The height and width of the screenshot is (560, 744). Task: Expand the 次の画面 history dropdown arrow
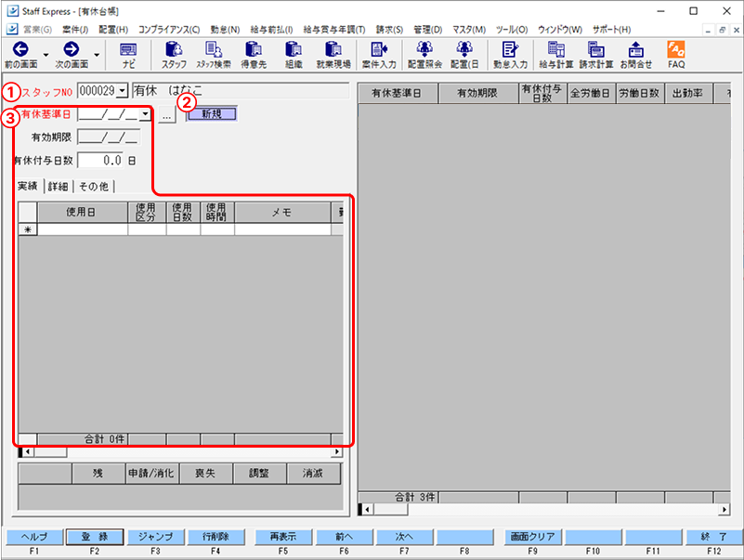coord(97,55)
